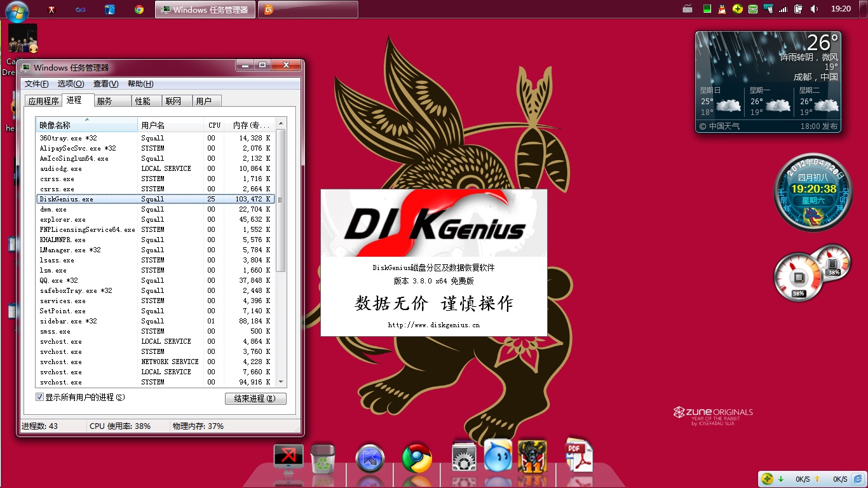Click the process list scroll-up arrow
868x488 pixels.
pos(281,123)
